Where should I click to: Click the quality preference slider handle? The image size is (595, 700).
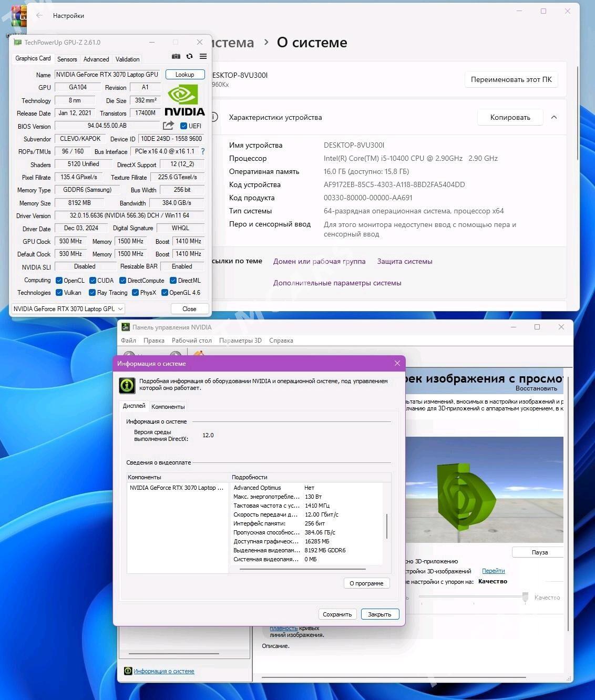[x=525, y=598]
